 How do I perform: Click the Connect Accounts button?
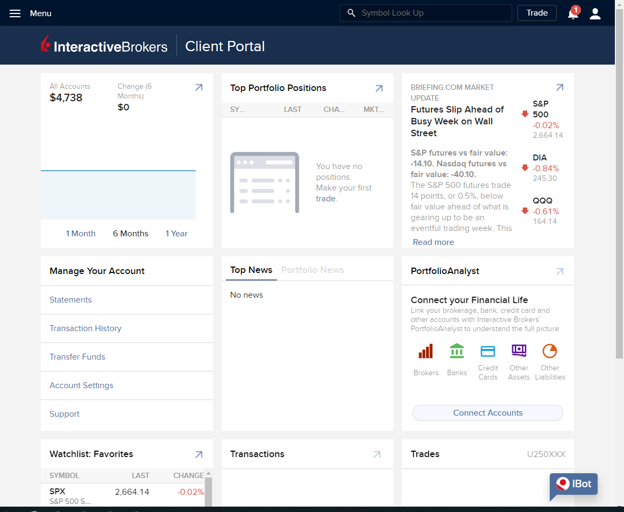point(488,413)
